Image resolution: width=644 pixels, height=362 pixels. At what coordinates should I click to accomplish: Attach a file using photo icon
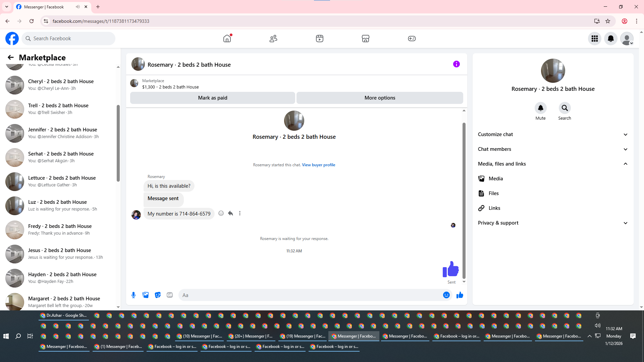146,295
